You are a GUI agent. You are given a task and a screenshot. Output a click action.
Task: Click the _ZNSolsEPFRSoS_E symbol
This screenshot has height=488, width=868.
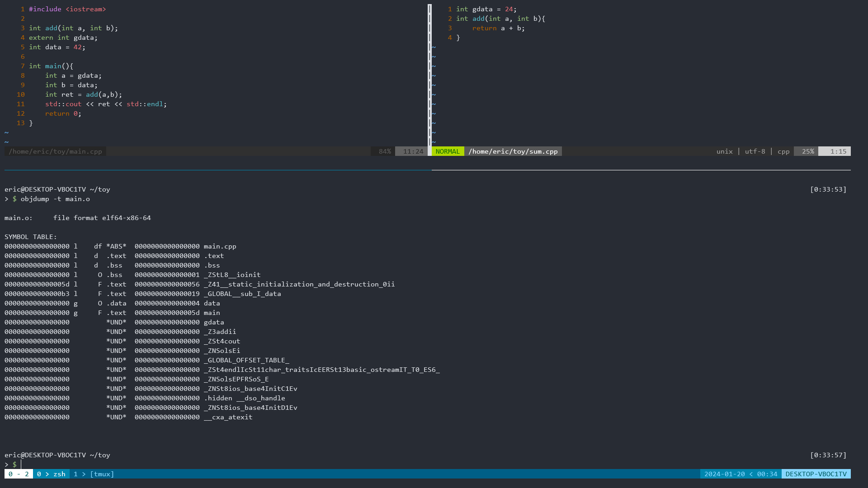236,379
